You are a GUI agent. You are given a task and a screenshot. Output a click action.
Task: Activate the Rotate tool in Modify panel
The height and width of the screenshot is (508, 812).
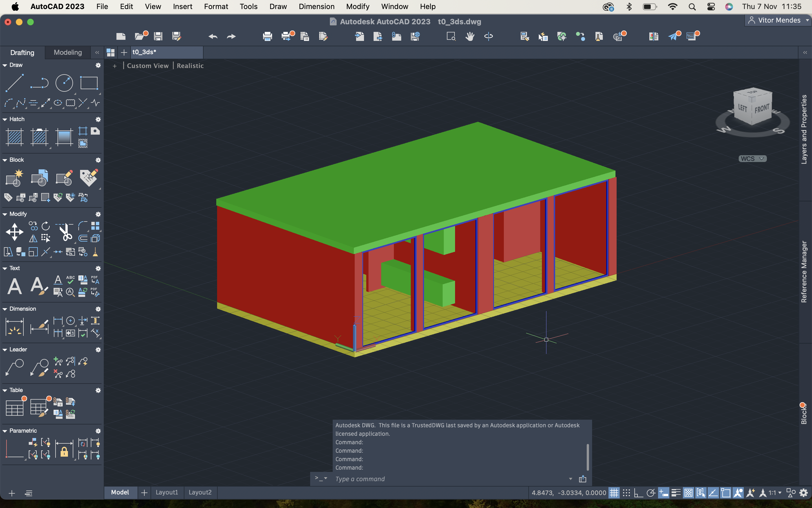[46, 226]
